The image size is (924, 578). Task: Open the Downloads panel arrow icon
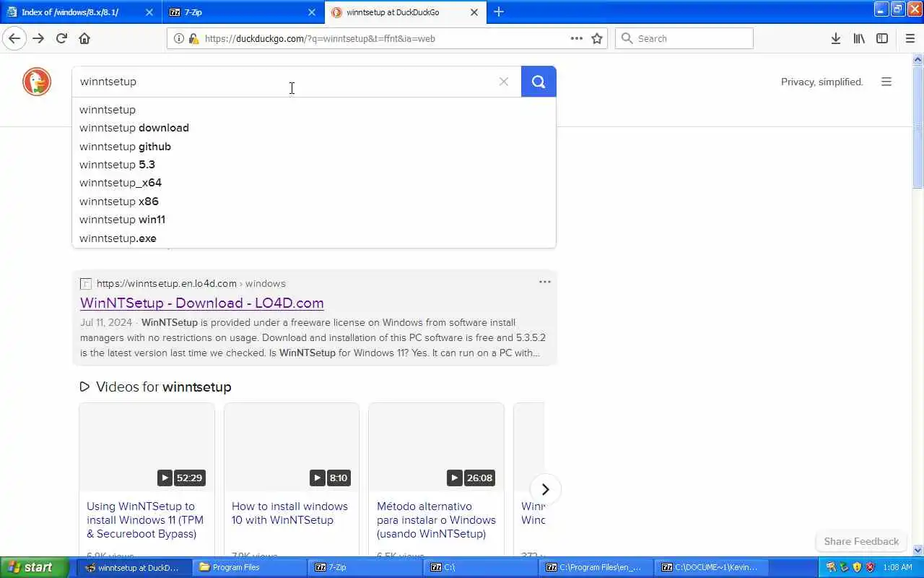coord(835,38)
